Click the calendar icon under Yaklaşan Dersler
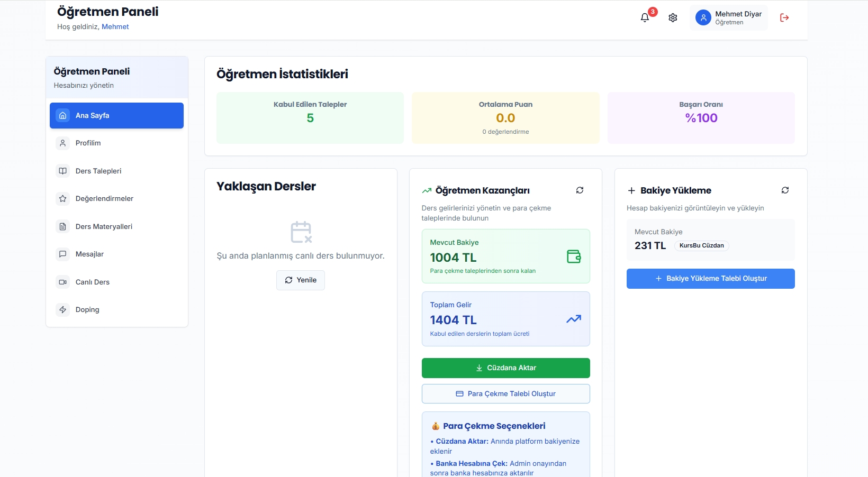The height and width of the screenshot is (477, 868). [x=301, y=232]
